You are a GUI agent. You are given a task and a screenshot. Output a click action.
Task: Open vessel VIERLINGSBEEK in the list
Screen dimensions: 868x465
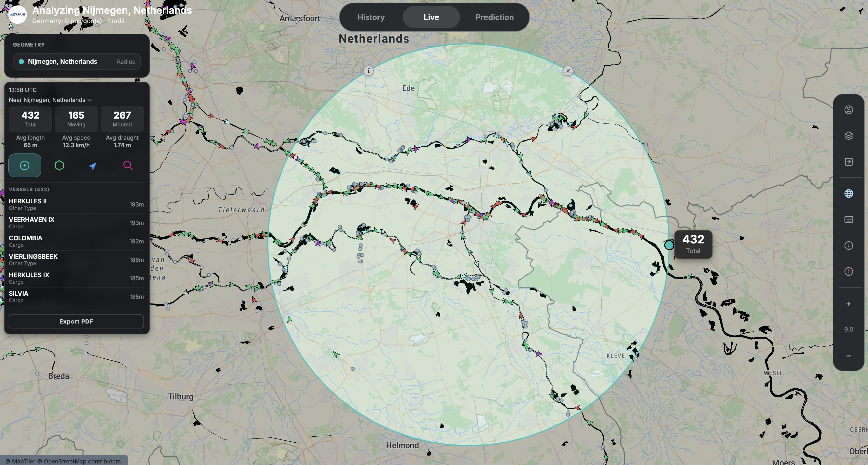click(76, 260)
